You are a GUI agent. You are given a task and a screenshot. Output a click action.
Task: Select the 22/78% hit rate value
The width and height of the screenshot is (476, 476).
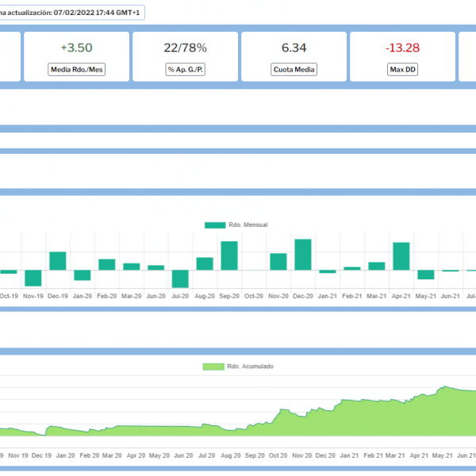click(185, 48)
